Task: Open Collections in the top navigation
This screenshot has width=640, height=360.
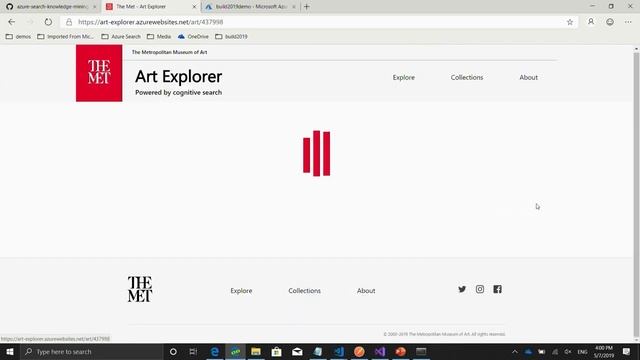Action: (467, 77)
